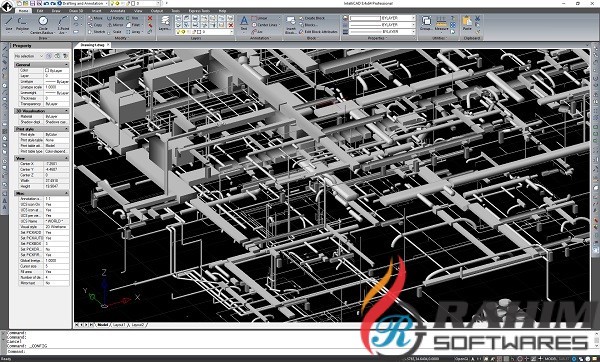600x362 pixels.
Task: Click the Undo icon in quick access toolbar
Action: point(45,3)
